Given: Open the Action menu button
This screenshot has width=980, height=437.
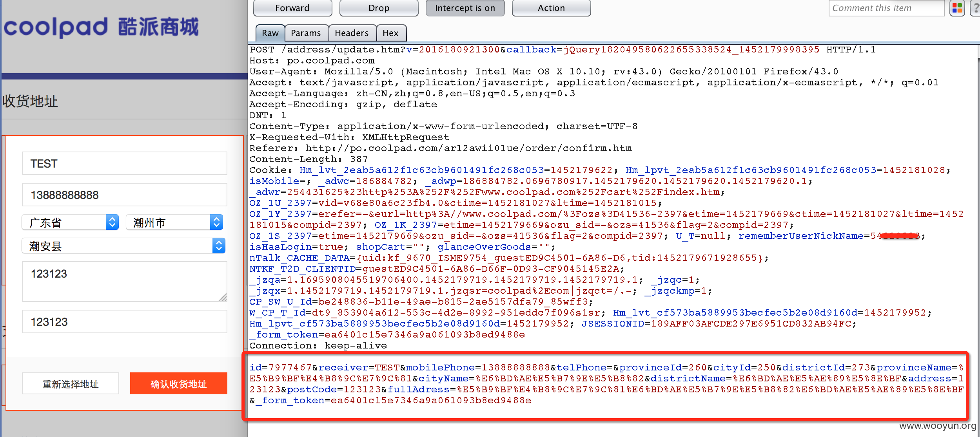Looking at the screenshot, I should coord(551,8).
